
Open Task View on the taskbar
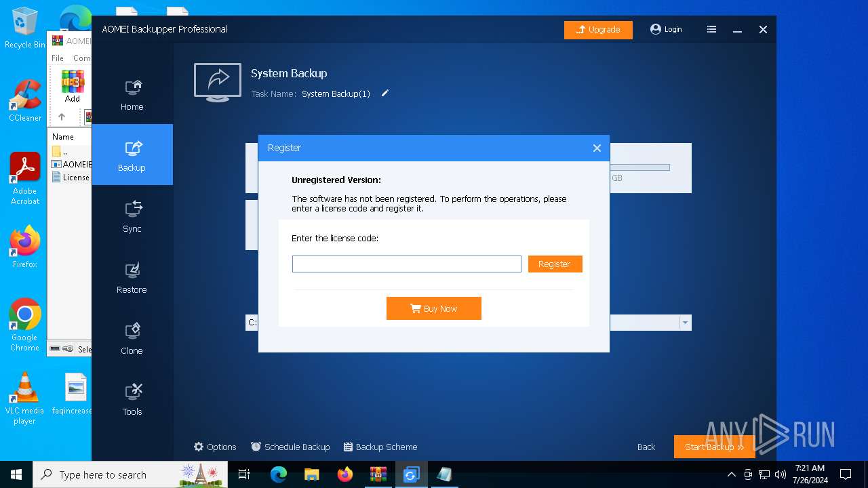click(244, 474)
